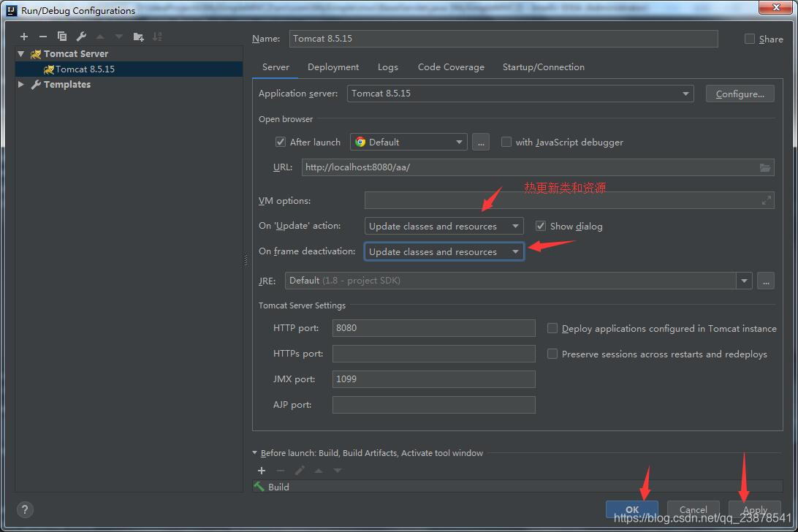Open help with question mark icon

click(x=25, y=509)
